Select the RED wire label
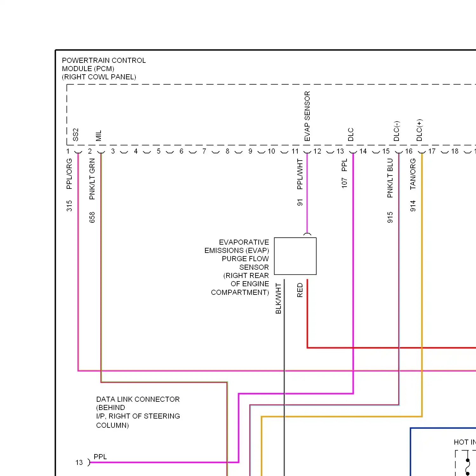Screen dimensions: 476x476 [x=300, y=290]
